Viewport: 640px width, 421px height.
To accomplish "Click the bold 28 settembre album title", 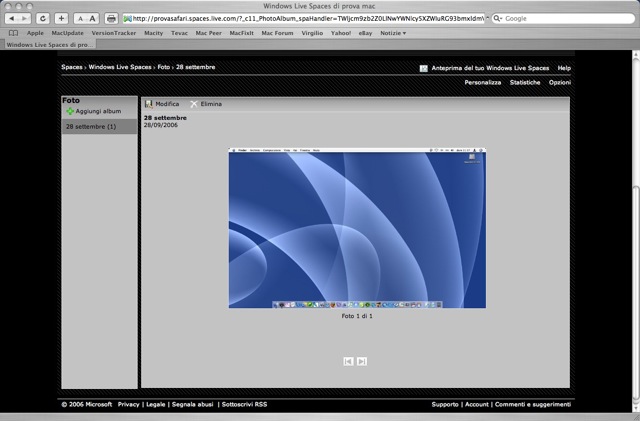I will click(165, 118).
